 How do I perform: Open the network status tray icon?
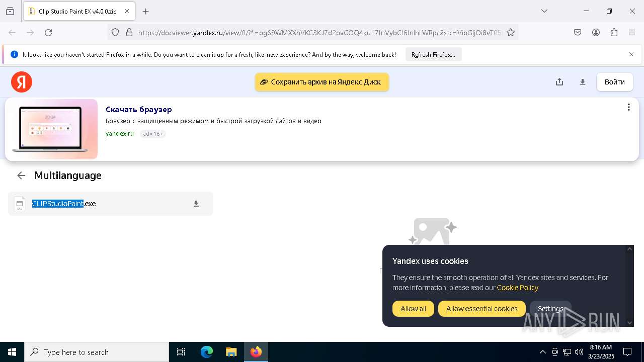pos(567,352)
